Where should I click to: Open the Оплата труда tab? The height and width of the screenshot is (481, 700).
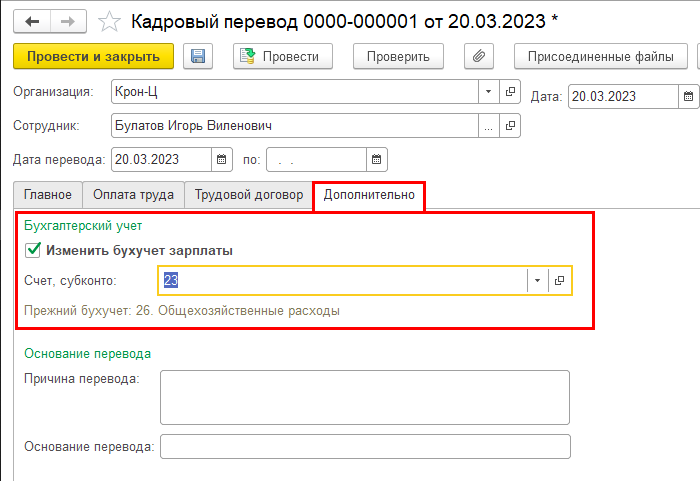pos(133,195)
